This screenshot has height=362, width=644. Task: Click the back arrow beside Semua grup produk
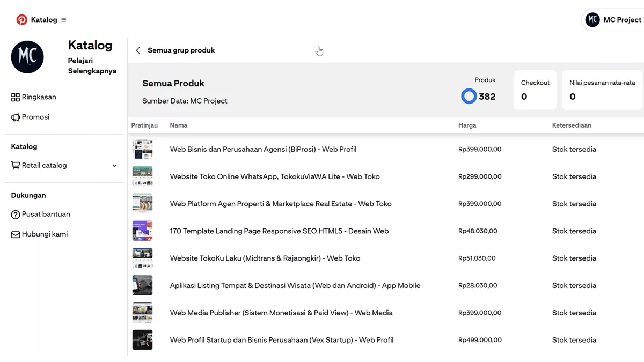138,50
